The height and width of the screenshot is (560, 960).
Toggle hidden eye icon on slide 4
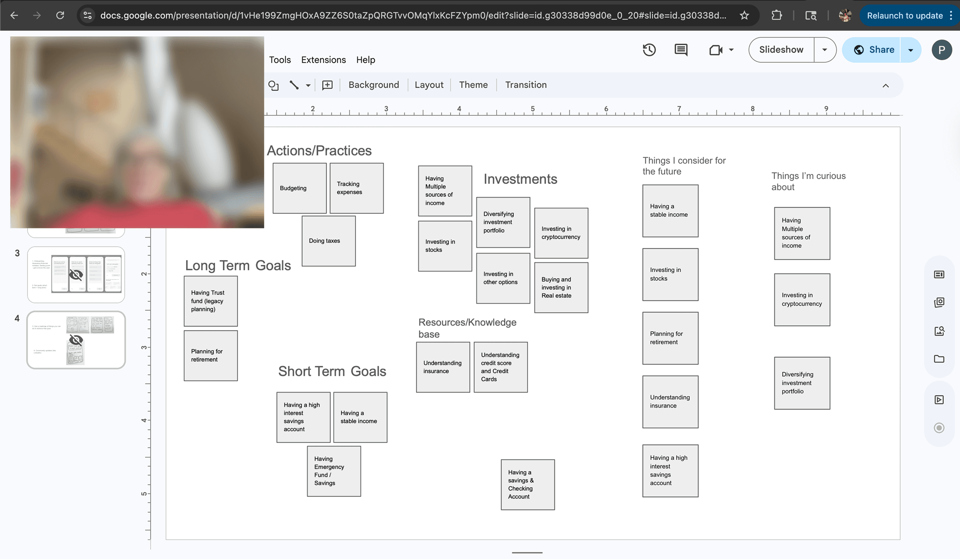coord(76,340)
